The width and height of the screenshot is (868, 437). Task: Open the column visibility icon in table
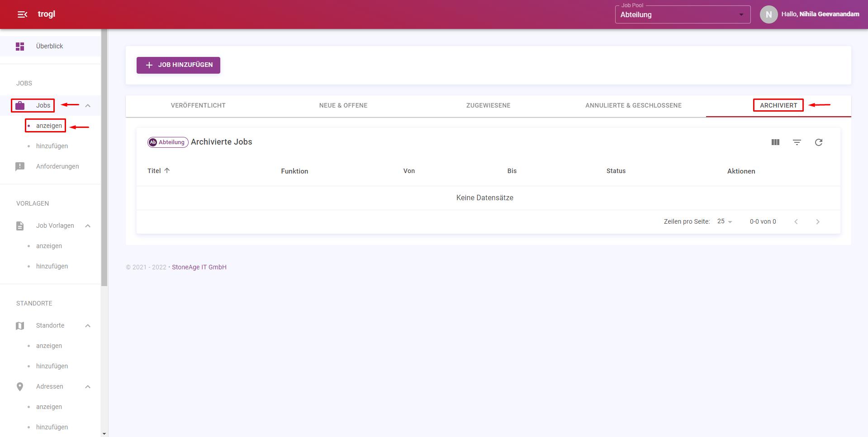click(x=775, y=142)
